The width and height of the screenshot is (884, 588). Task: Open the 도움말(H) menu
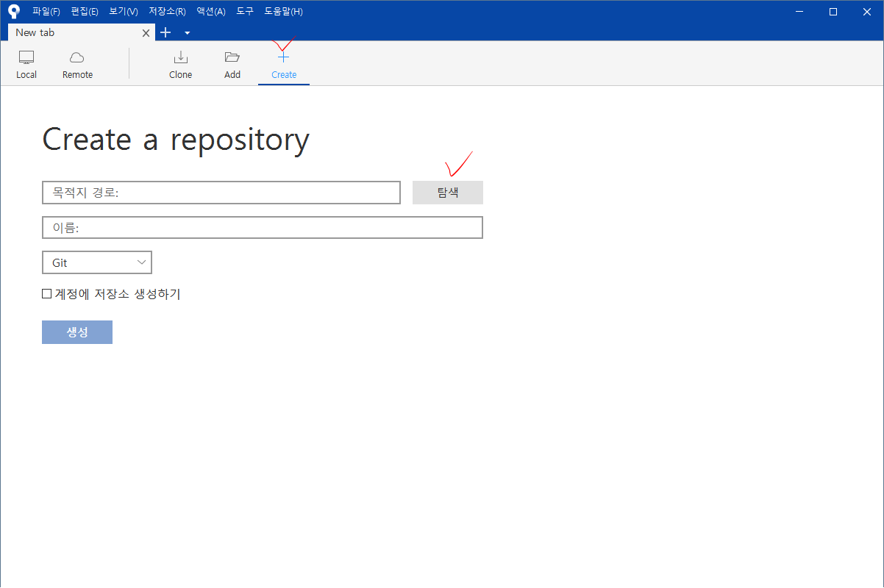(283, 11)
